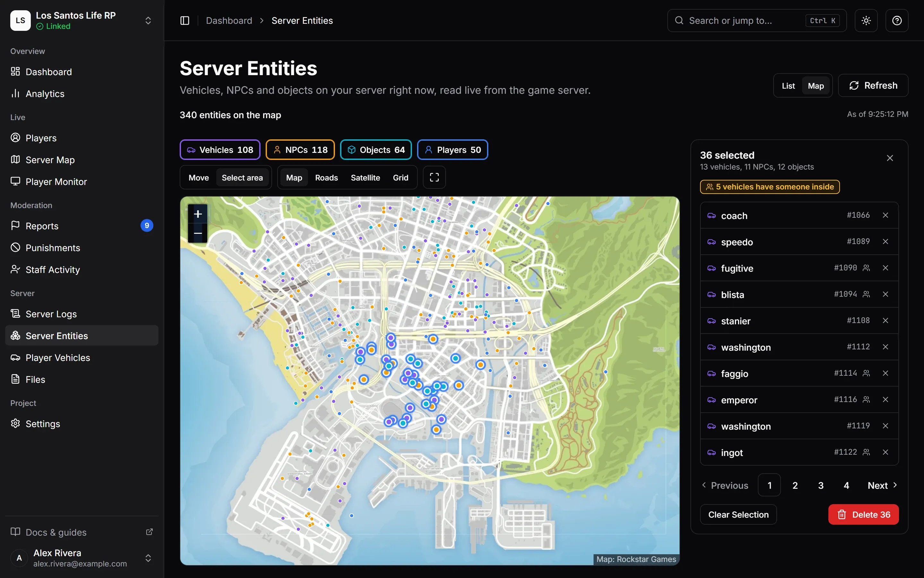Viewport: 924px width, 578px height.
Task: Click the LS server logo
Action: point(21,21)
